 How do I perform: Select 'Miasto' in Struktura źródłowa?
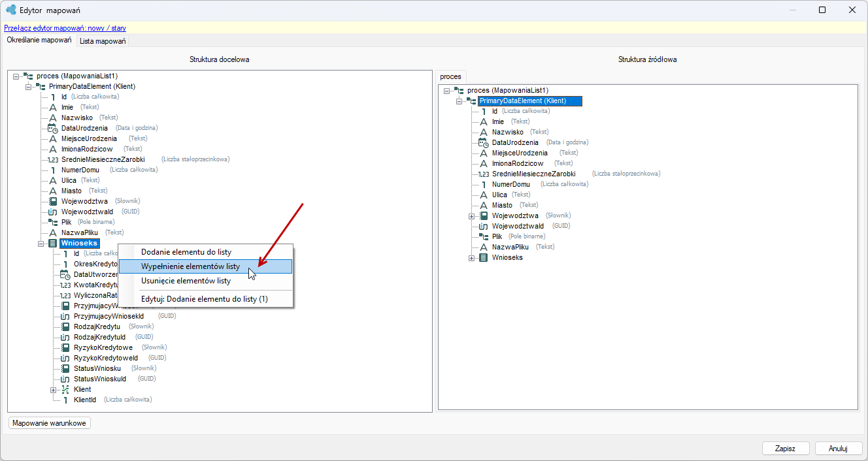pyautogui.click(x=503, y=205)
